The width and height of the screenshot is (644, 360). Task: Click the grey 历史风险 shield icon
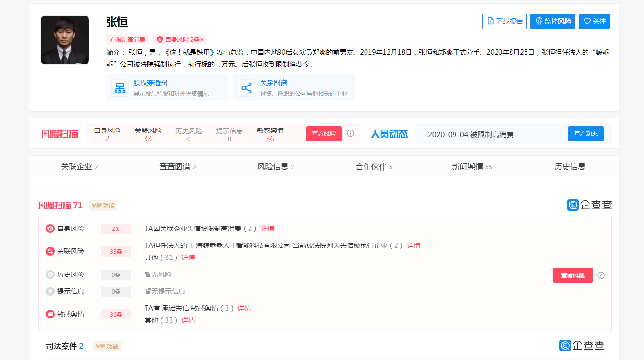point(50,274)
